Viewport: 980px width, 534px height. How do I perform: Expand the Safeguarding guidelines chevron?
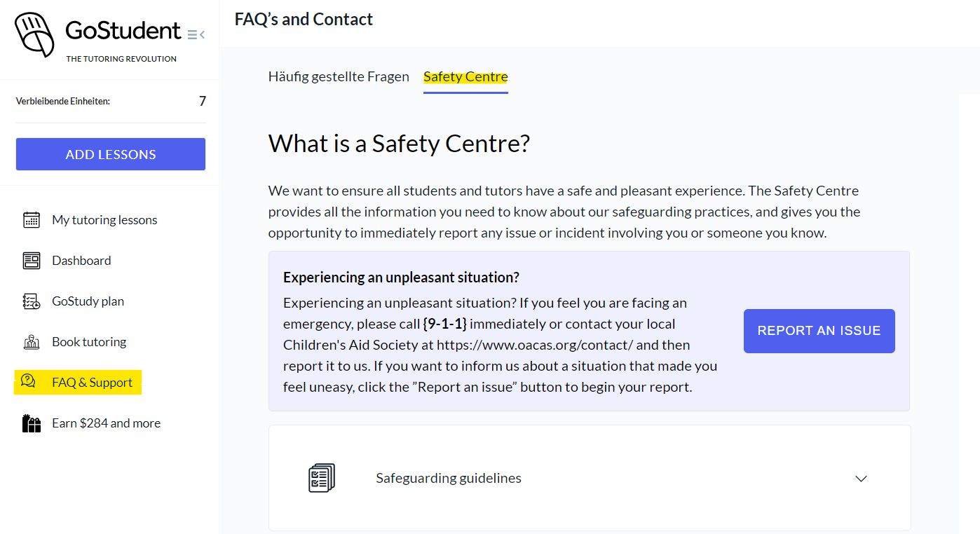point(862,479)
